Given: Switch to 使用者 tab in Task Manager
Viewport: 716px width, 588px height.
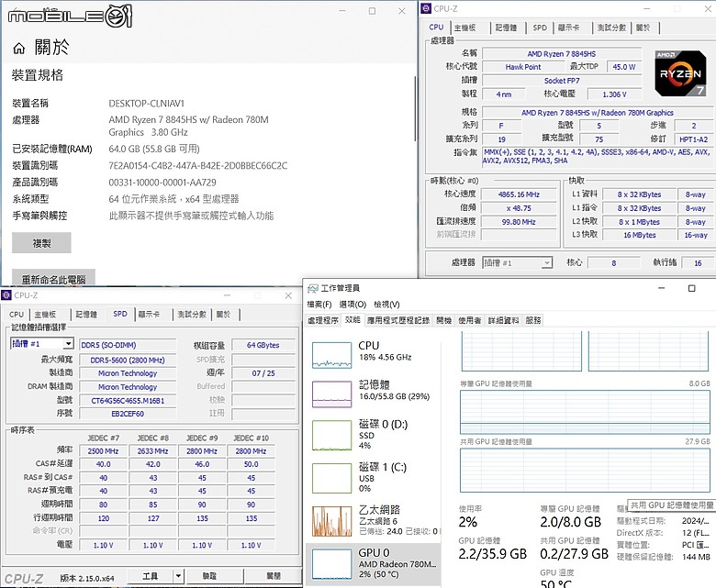Looking at the screenshot, I should (x=470, y=320).
